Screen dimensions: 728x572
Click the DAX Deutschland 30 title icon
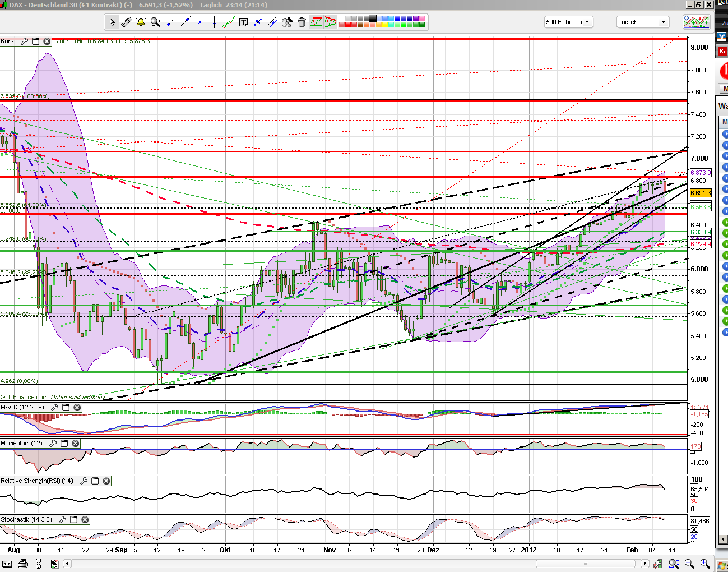tap(4, 4)
